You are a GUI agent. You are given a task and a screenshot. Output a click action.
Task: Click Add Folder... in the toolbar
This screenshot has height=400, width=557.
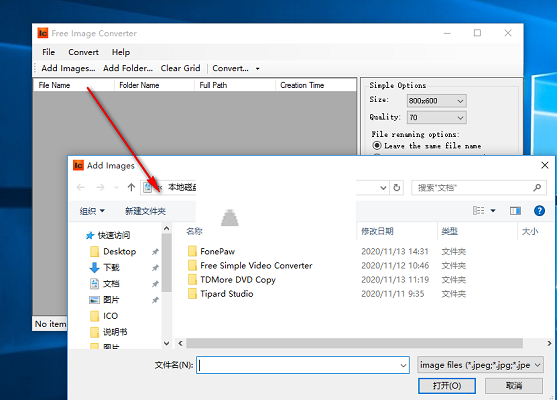click(128, 68)
